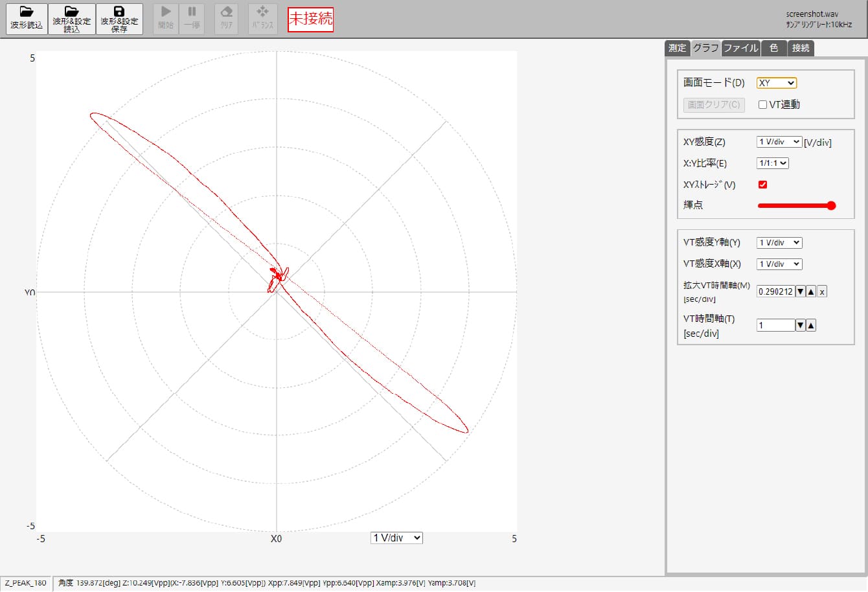The height and width of the screenshot is (592, 868).
Task: Click the VT時間軸(T) input field
Action: [x=775, y=325]
